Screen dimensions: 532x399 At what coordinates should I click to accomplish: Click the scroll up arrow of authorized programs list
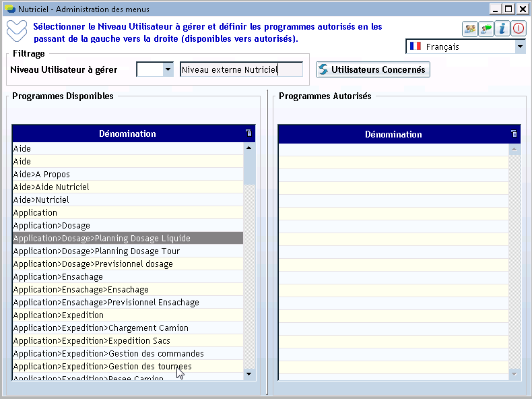[x=514, y=149]
